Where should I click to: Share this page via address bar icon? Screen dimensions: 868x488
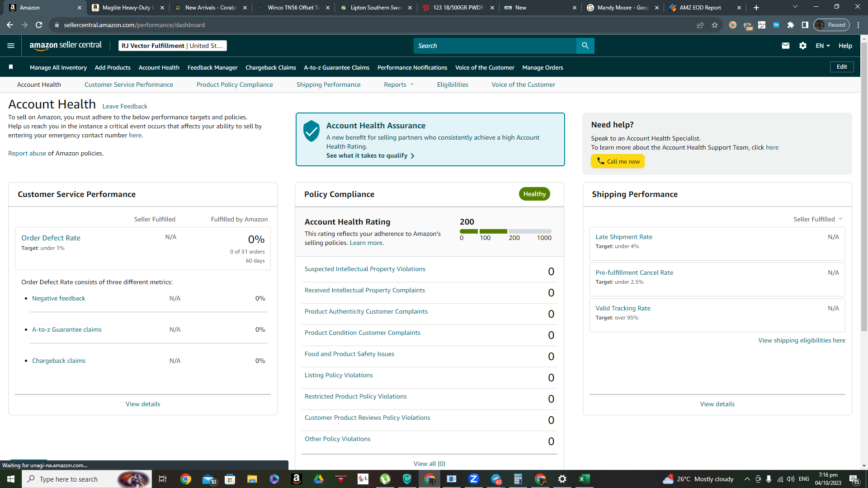[x=700, y=25]
